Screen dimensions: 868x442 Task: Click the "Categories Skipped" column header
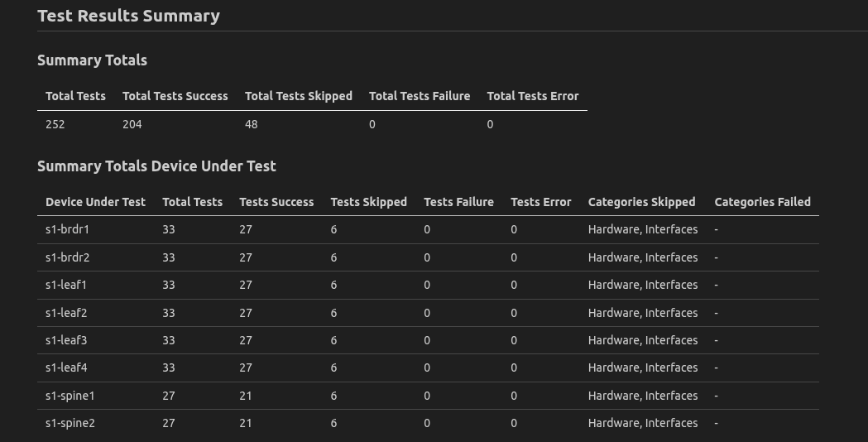coord(641,202)
